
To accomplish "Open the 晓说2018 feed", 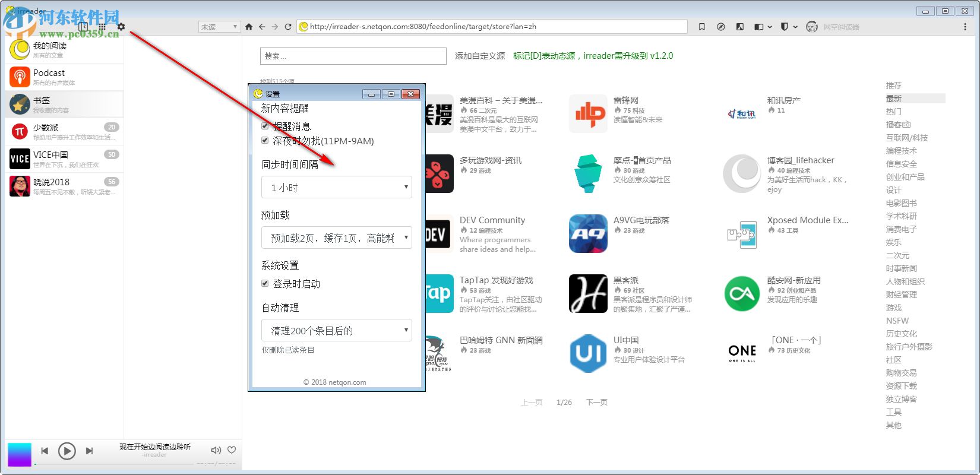I will 64,186.
